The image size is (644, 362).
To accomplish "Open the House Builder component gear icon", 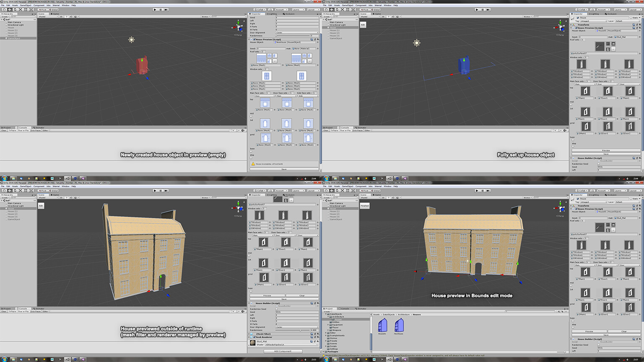I will tap(318, 303).
